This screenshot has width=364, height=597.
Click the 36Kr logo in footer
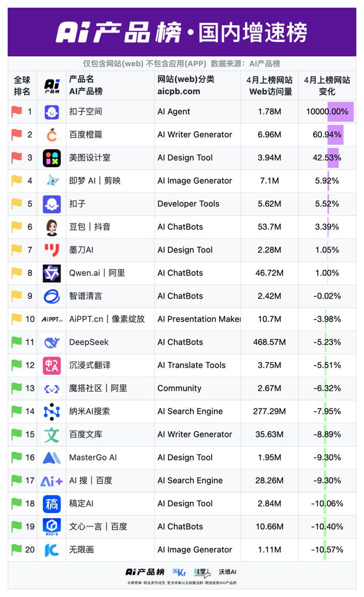click(179, 572)
